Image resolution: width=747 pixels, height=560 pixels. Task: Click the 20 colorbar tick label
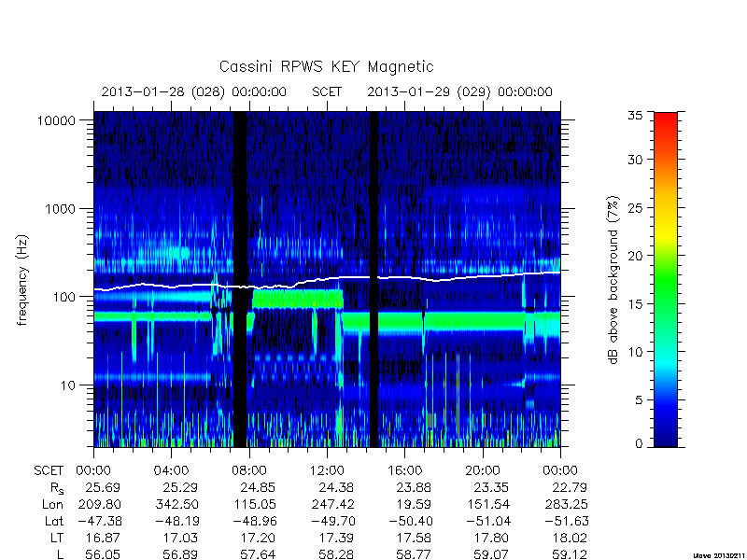(x=635, y=256)
